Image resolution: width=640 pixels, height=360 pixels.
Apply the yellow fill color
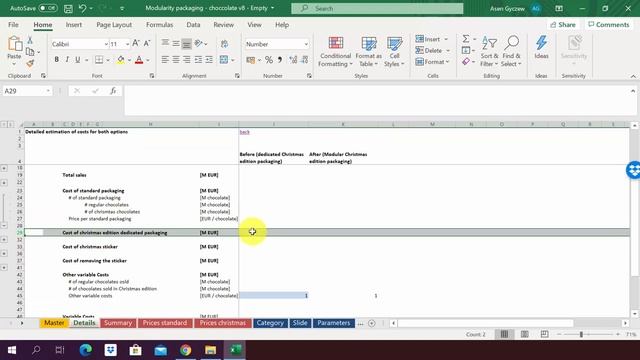click(121, 60)
